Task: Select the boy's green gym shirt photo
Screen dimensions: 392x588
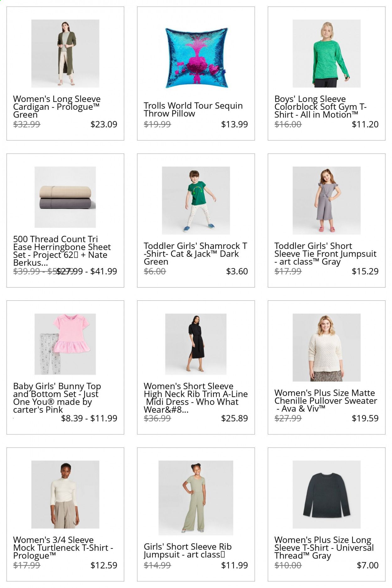Action: pos(326,53)
